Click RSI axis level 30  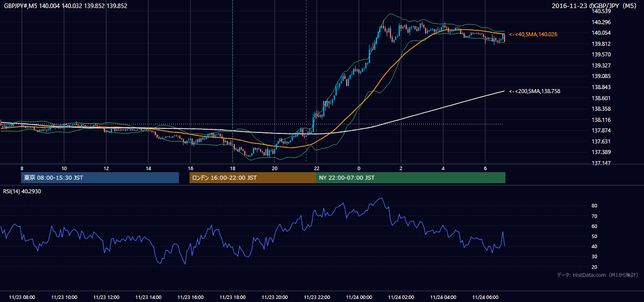pyautogui.click(x=595, y=257)
